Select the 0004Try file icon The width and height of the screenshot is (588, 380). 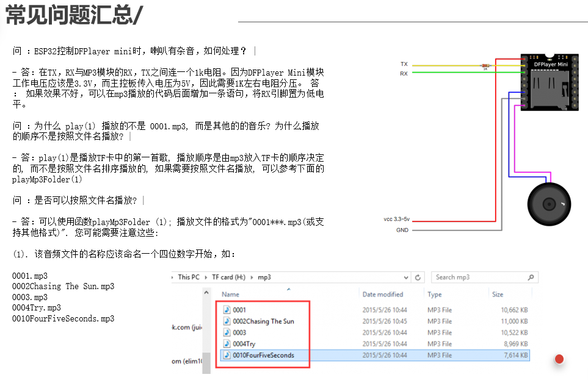[227, 343]
